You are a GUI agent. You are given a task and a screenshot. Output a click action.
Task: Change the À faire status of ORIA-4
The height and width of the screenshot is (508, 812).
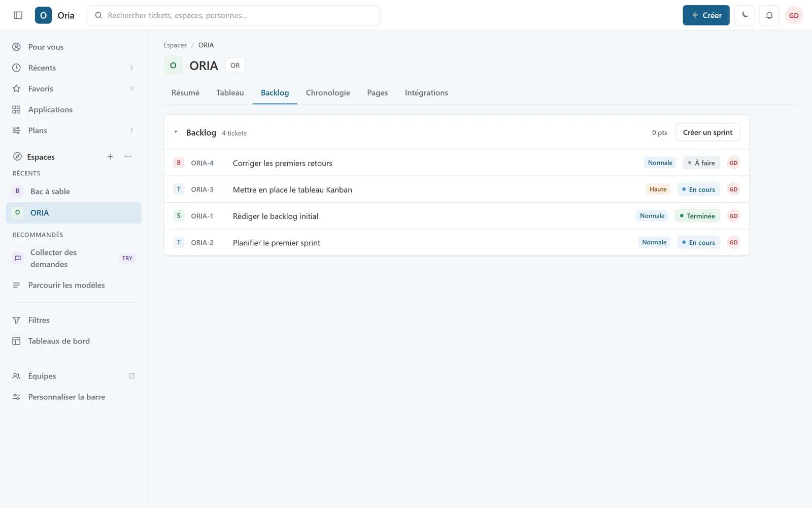click(x=701, y=163)
